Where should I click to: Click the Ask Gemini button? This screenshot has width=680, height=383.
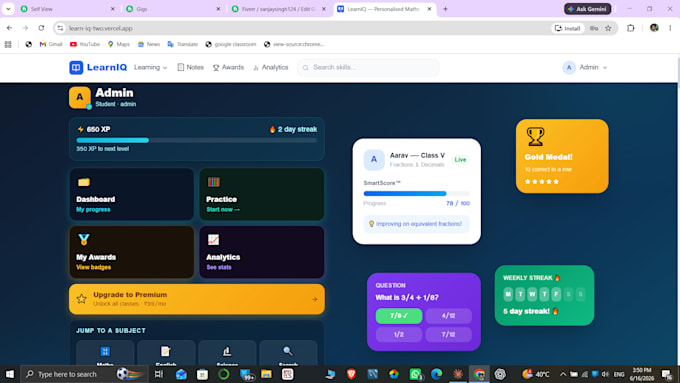588,9
